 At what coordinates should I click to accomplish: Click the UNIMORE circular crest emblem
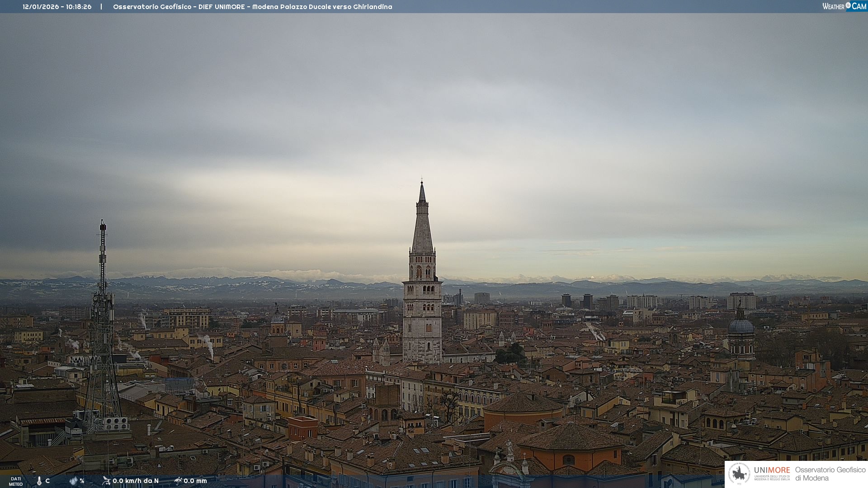(739, 474)
